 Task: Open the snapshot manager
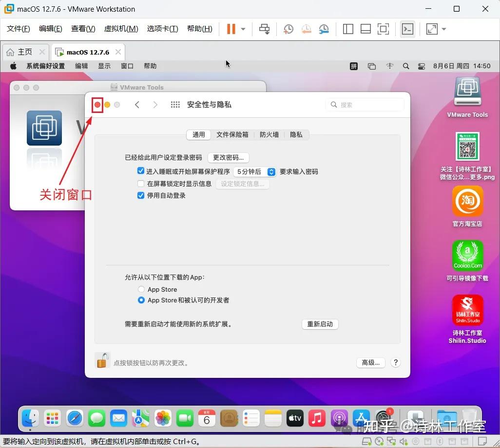[324, 29]
